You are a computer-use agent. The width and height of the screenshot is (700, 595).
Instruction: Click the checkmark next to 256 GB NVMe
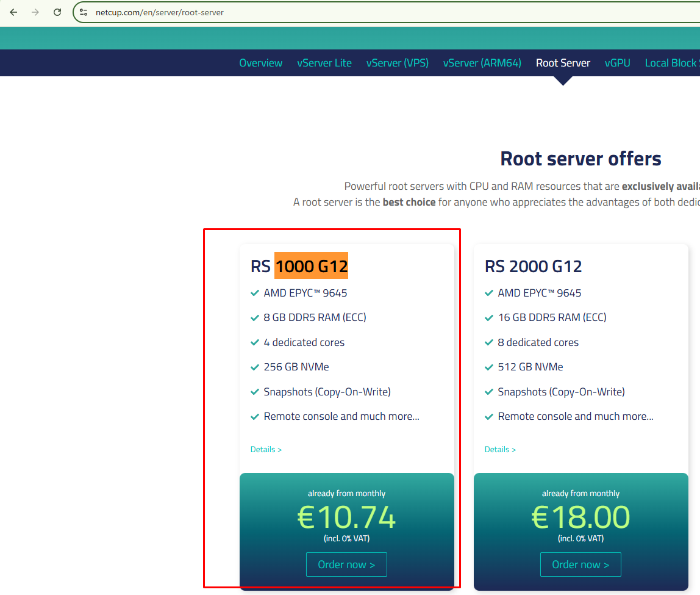tap(255, 367)
